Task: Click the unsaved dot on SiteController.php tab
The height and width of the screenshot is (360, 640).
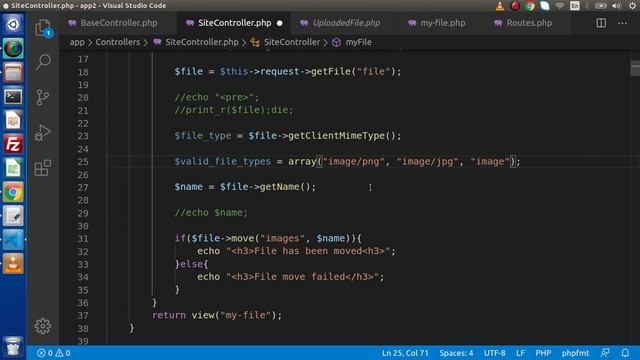Action: coord(280,23)
